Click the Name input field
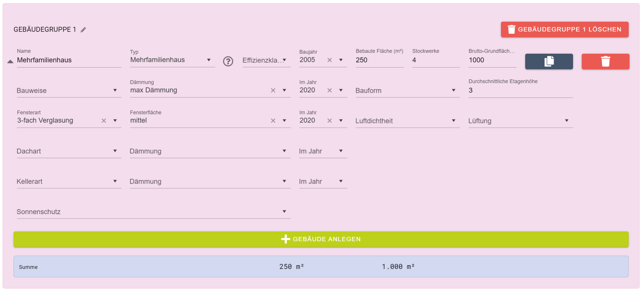This screenshot has width=644, height=292. 69,60
